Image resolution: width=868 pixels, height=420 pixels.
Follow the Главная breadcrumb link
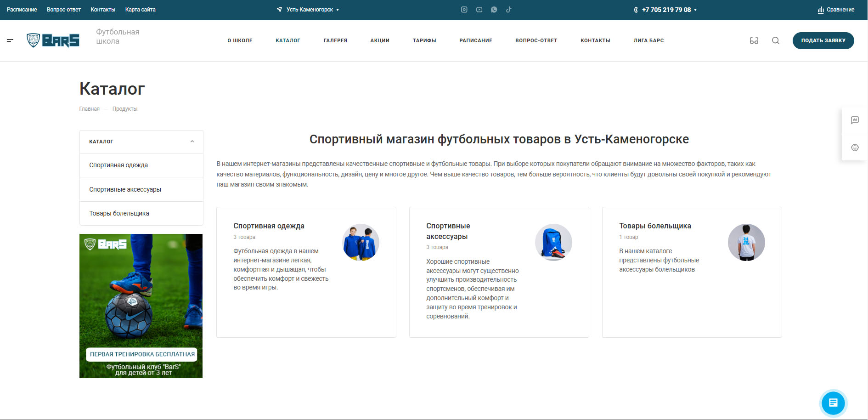coord(89,109)
